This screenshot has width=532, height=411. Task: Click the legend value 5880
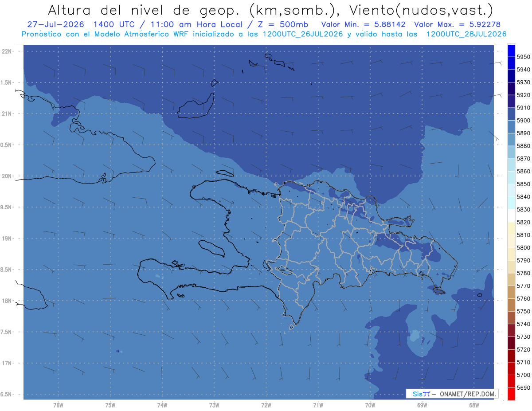[523, 146]
